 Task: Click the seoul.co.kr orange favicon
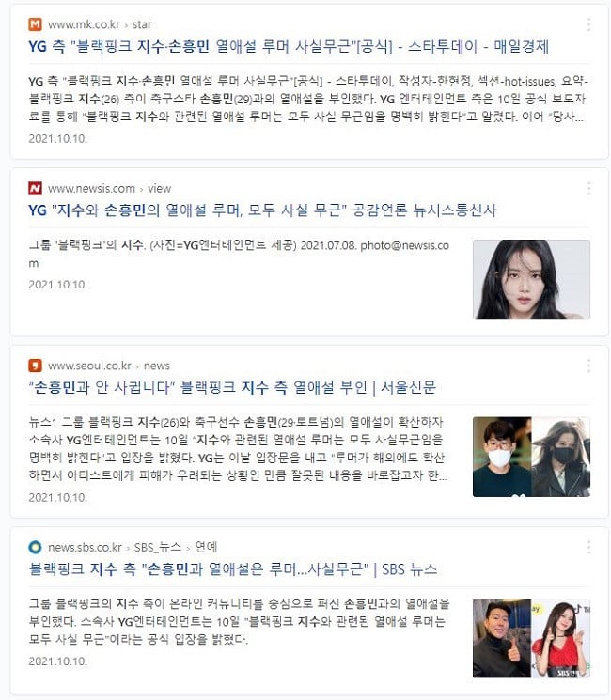(36, 366)
